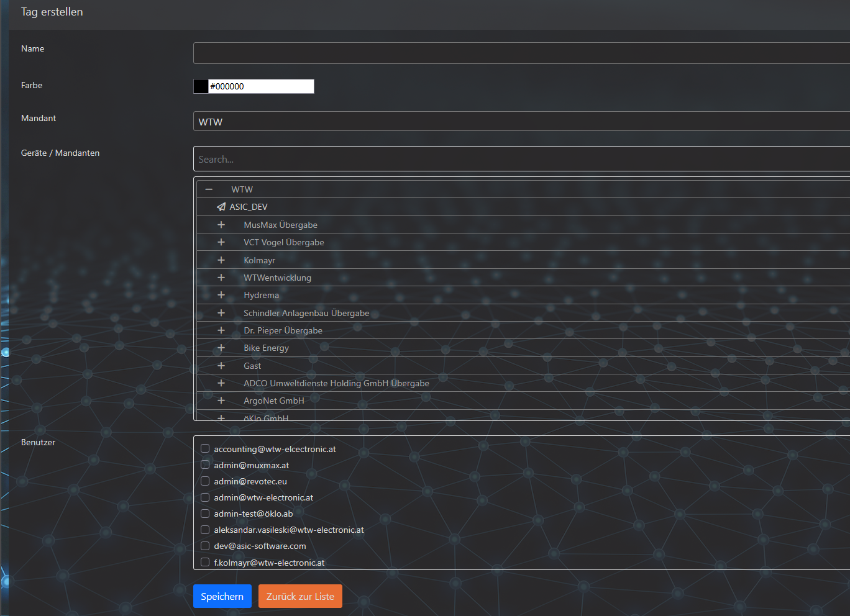Click plus icon beside VCT Vogel Übergabe
This screenshot has height=616, width=850.
pyautogui.click(x=221, y=242)
